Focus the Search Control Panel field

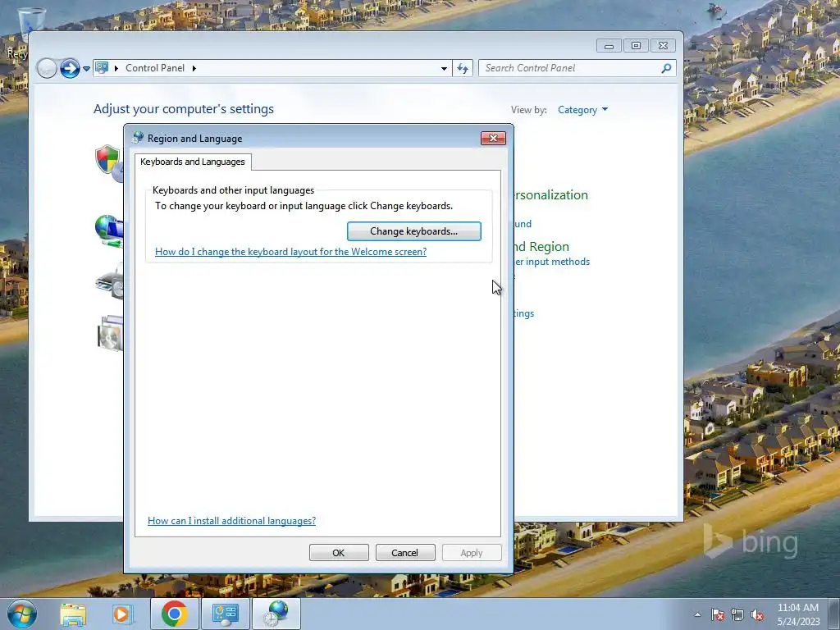pyautogui.click(x=571, y=68)
